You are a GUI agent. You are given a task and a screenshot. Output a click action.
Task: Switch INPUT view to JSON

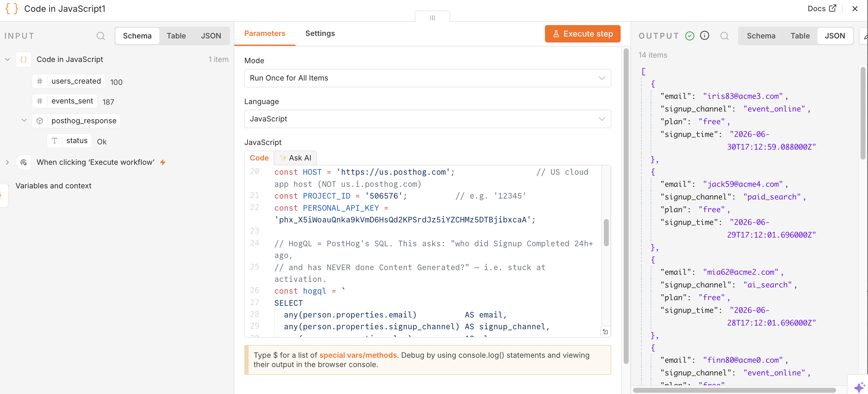(211, 36)
